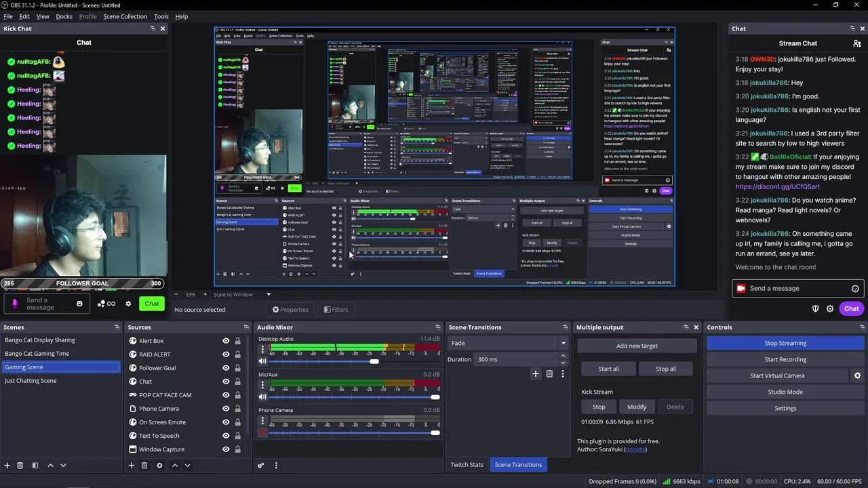Image resolution: width=868 pixels, height=488 pixels.
Task: Open emoji picker in Stream Chat input
Action: tap(855, 289)
